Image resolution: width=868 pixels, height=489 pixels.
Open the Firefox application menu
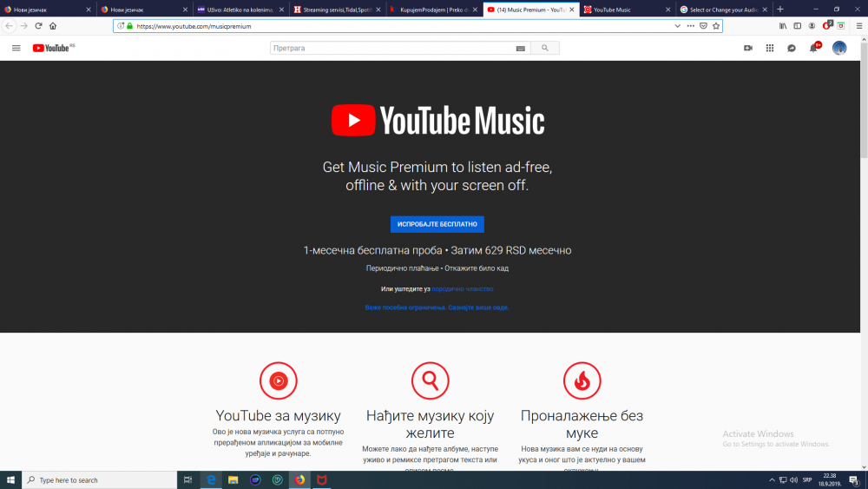(x=859, y=26)
